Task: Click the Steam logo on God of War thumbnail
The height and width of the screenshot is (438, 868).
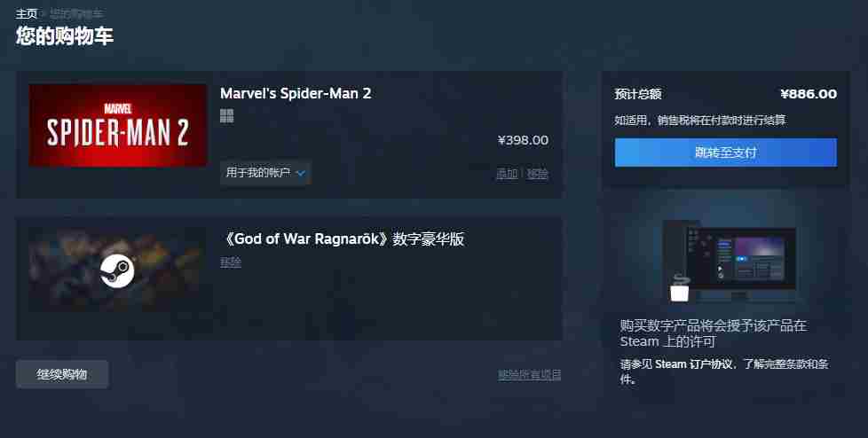Action: coord(117,270)
